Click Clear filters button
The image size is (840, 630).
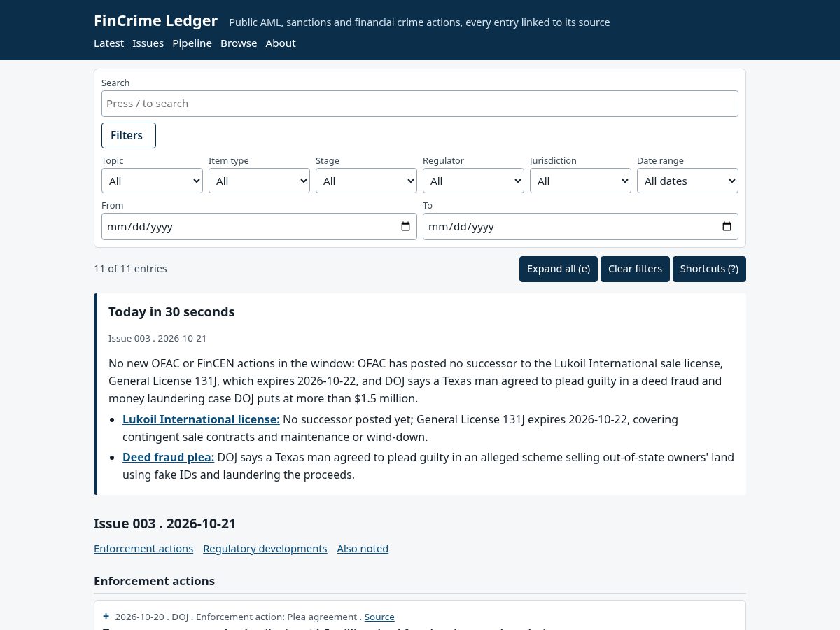tap(635, 269)
